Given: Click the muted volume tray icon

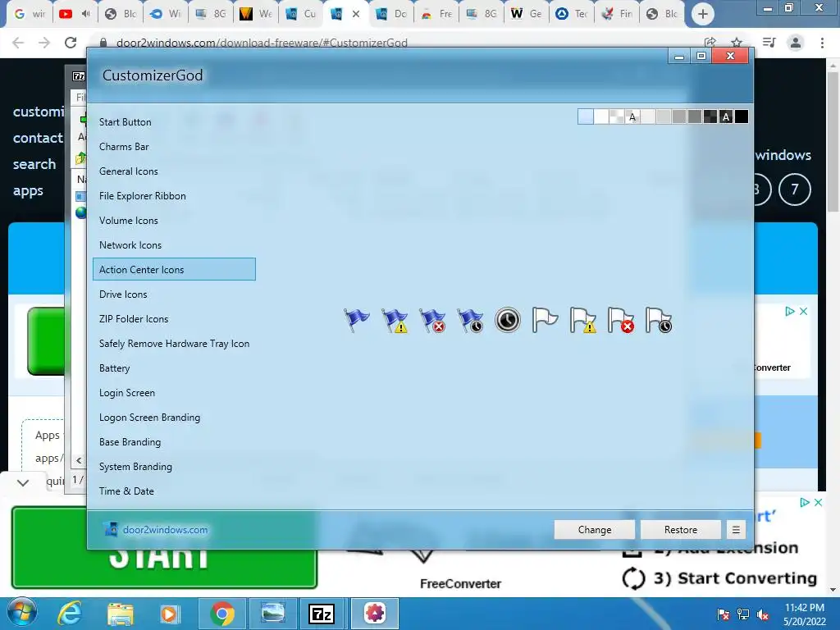Looking at the screenshot, I should pyautogui.click(x=763, y=614).
